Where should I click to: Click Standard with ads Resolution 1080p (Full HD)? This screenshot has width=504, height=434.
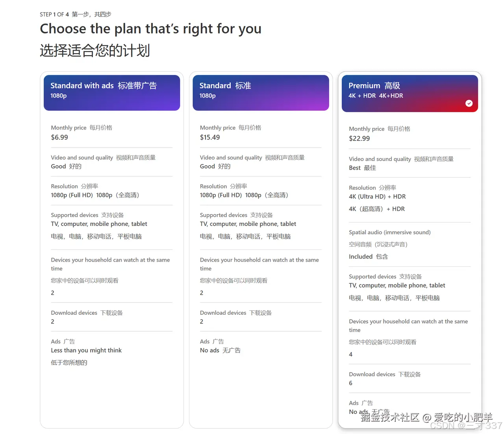pyautogui.click(x=72, y=195)
